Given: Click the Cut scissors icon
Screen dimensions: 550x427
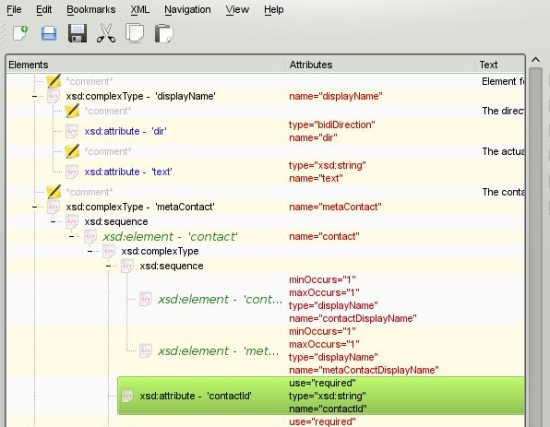Looking at the screenshot, I should click(106, 33).
